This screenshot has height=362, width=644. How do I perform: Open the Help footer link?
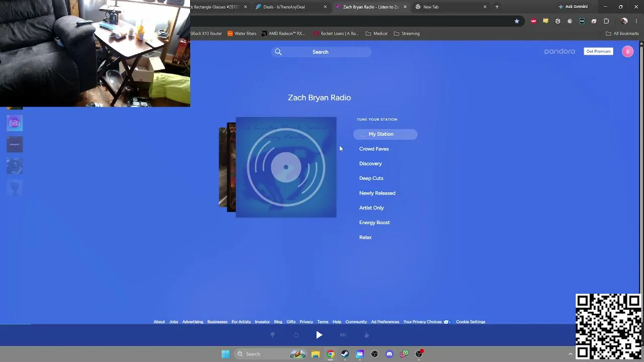pos(337,322)
